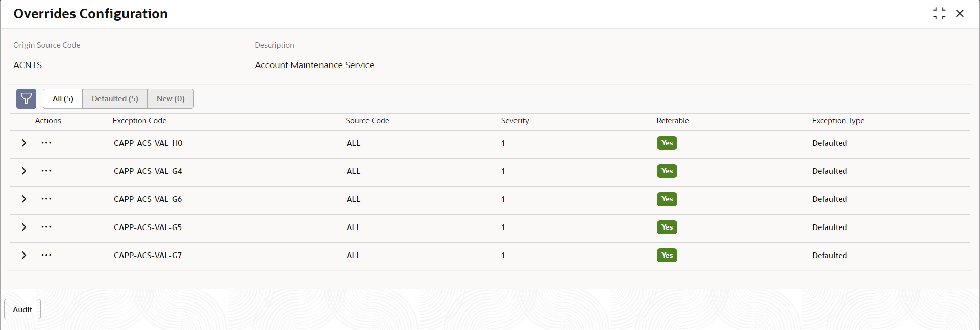This screenshot has height=330, width=980.
Task: Click the Yes badge for CAPP-ACS-VAL-H0
Action: coord(667,143)
